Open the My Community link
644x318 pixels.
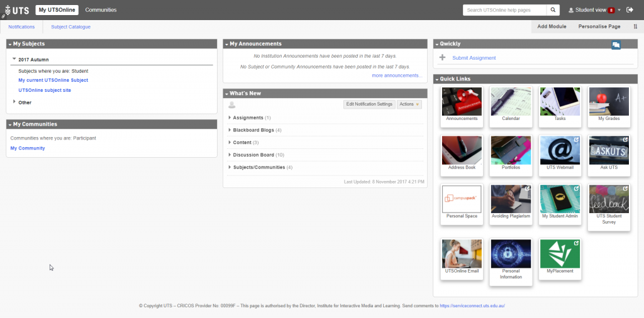tap(28, 148)
